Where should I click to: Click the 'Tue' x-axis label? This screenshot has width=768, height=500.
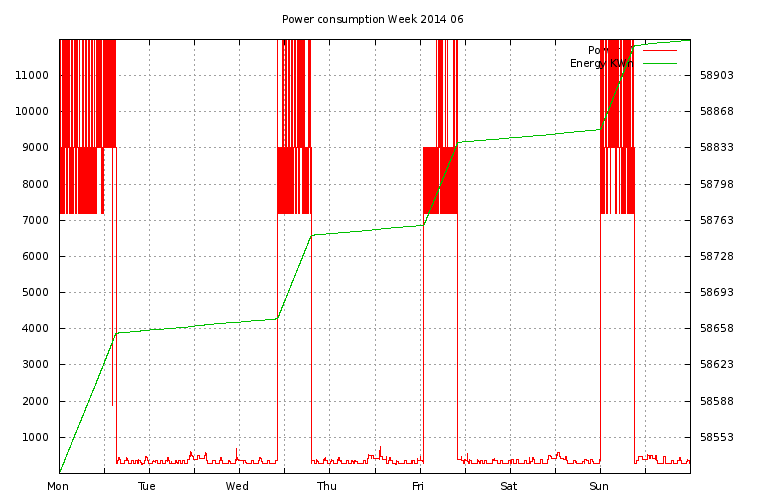pyautogui.click(x=146, y=486)
